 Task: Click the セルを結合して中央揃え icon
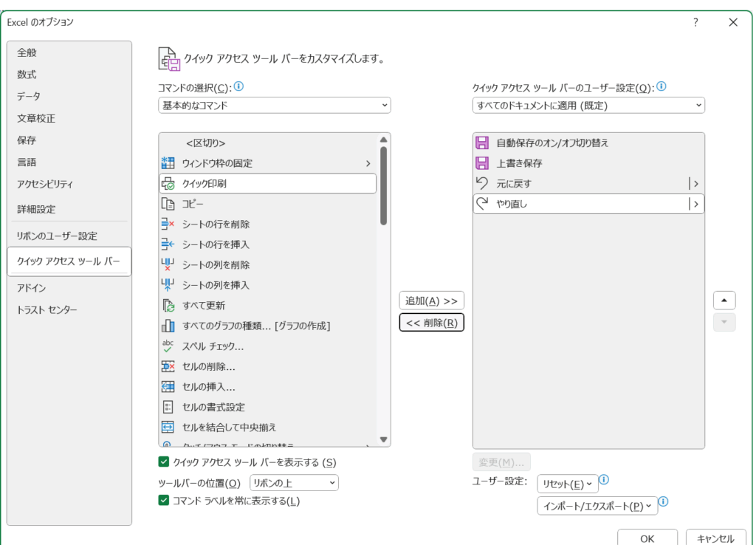pyautogui.click(x=168, y=428)
